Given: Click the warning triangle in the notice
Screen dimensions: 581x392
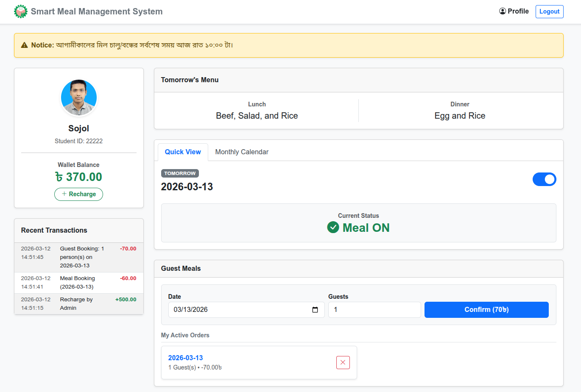Looking at the screenshot, I should 25,45.
